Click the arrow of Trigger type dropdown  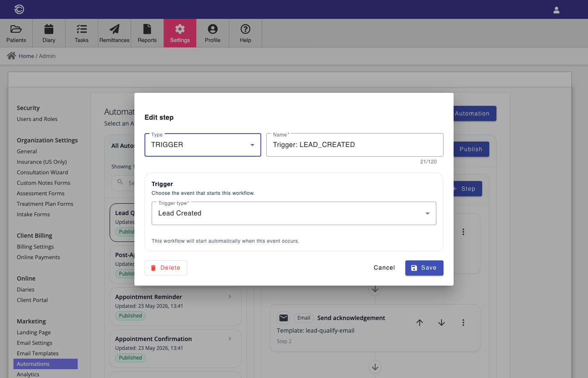(428, 213)
